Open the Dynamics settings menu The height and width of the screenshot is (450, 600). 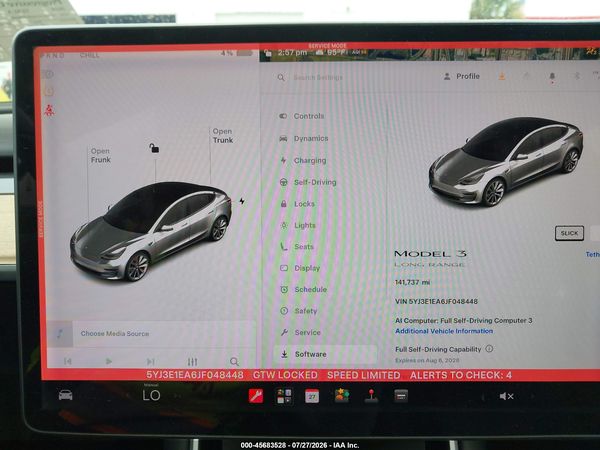coord(303,139)
